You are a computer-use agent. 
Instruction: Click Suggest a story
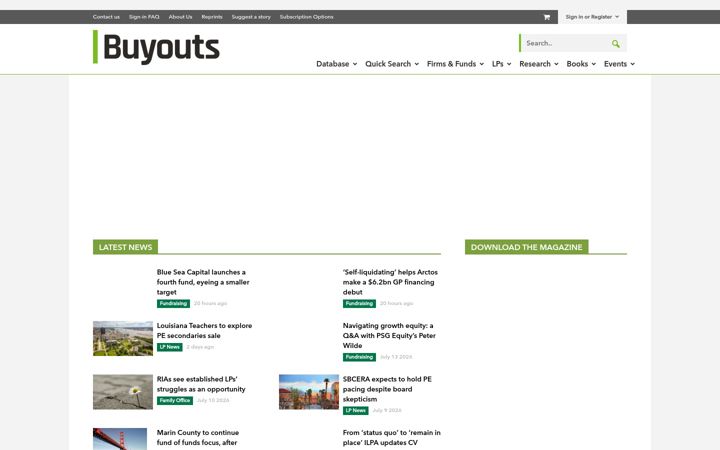click(x=251, y=17)
